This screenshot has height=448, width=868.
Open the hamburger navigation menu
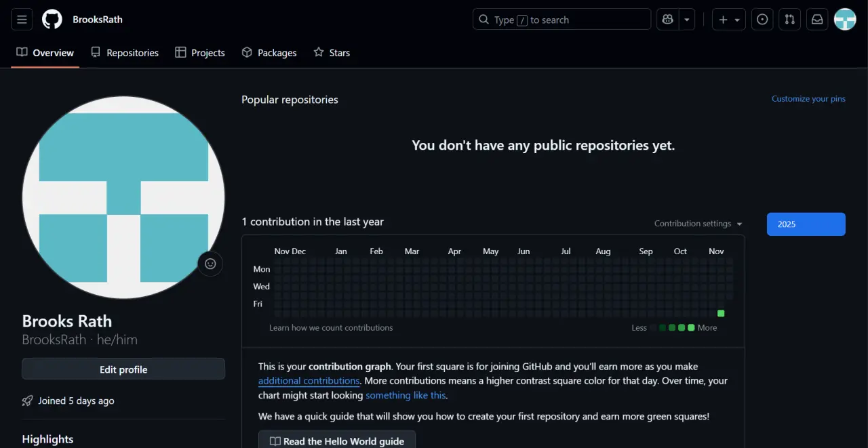point(22,20)
